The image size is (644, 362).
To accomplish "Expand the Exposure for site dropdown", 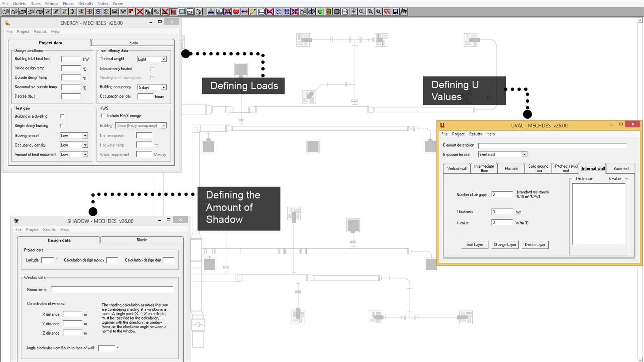I will click(524, 155).
